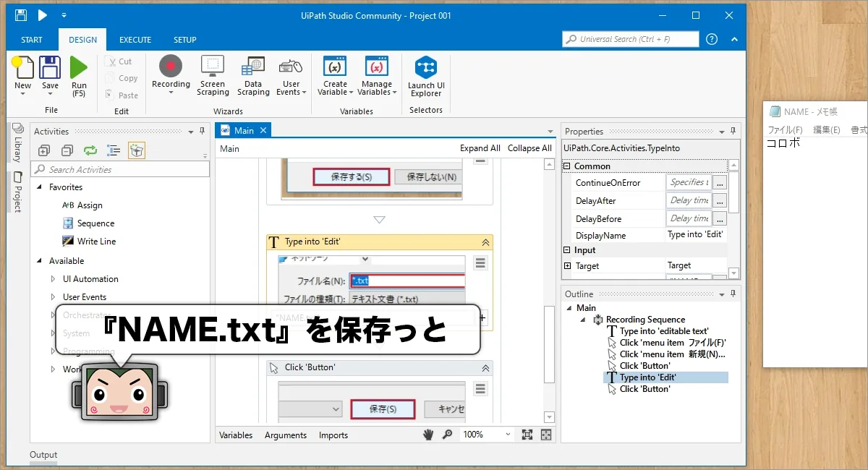Switch to the DESIGN ribbon tab
This screenshot has width=868, height=470.
82,40
